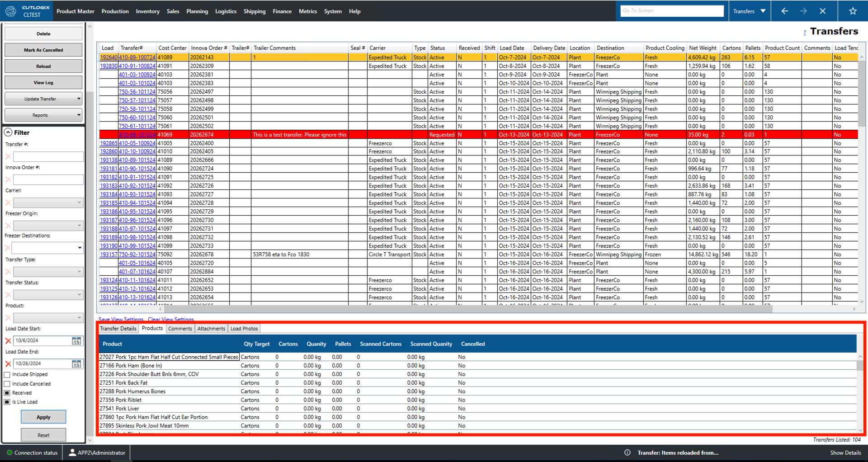Click the red X to clear Carrier filter
Viewport: 868px width, 462px height.
coord(7,203)
